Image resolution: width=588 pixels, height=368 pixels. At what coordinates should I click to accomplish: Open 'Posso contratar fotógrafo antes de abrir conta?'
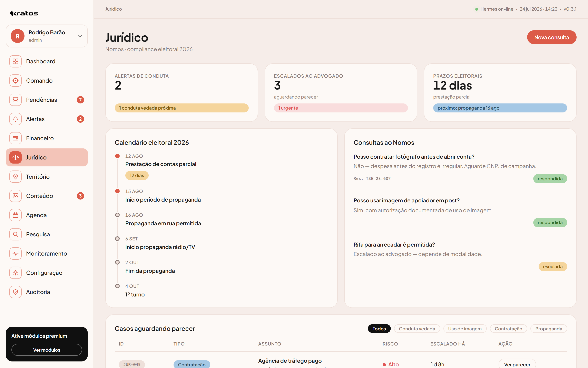coord(414,157)
